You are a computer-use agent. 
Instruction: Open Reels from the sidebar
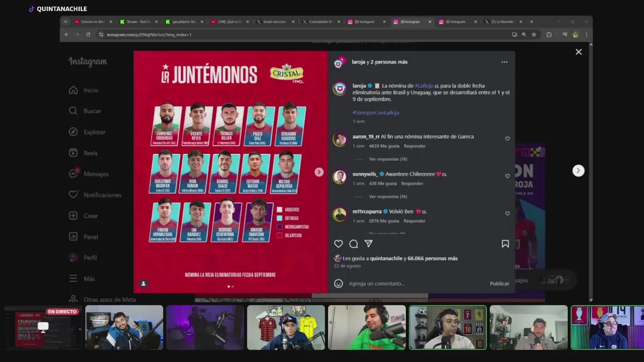(x=84, y=153)
